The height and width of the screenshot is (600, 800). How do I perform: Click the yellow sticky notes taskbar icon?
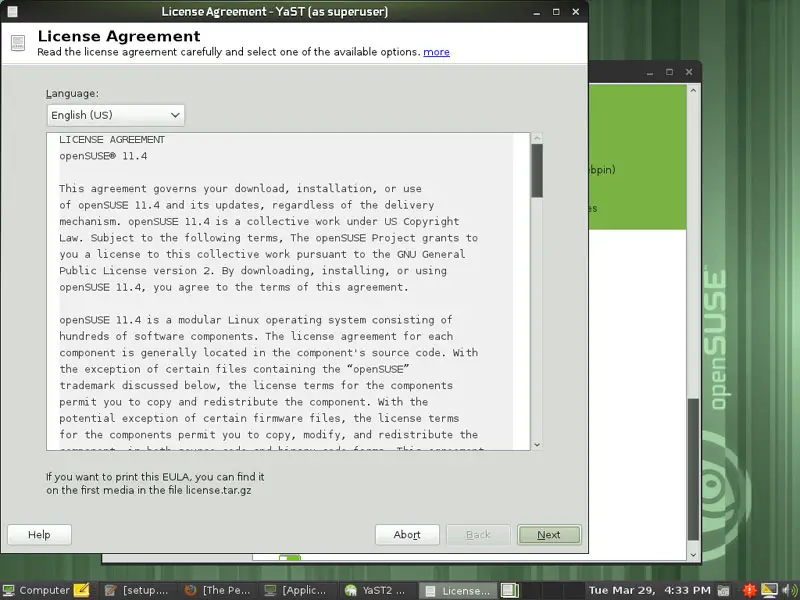[82, 590]
